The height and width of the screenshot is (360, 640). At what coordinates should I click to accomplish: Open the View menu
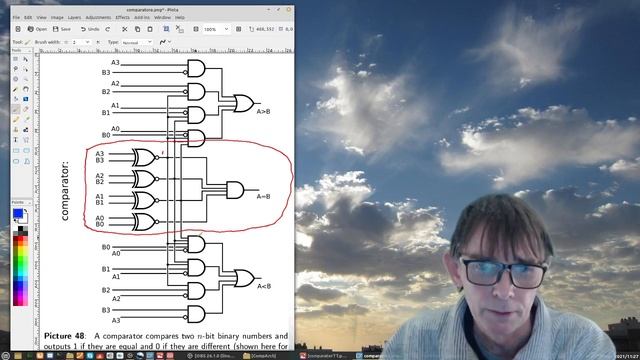coord(41,18)
